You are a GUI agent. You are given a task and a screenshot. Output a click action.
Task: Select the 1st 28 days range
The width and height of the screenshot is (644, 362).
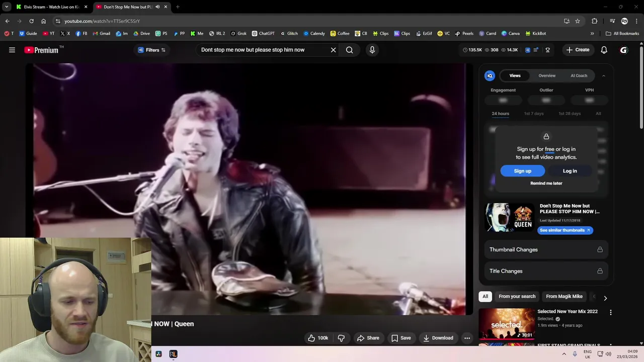(x=570, y=114)
